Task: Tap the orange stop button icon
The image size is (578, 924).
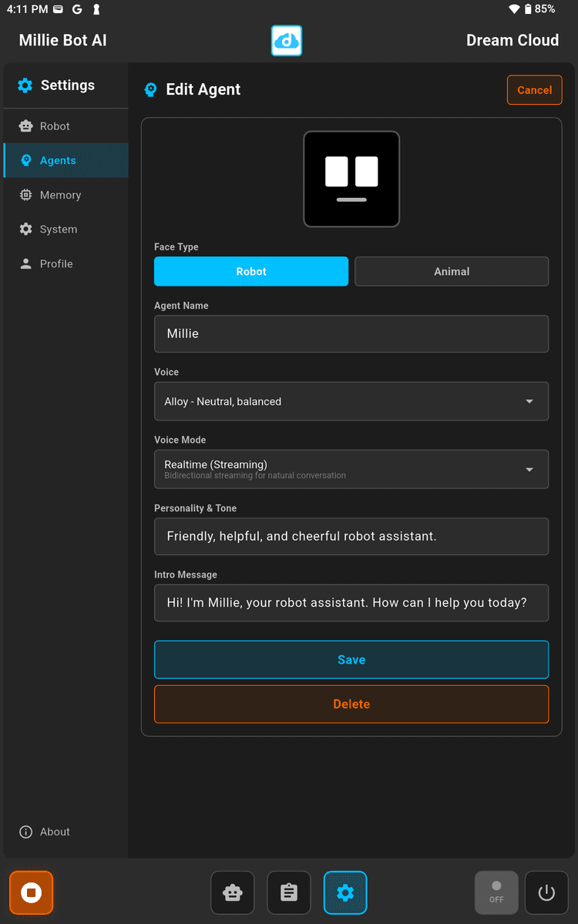Action: pos(31,892)
